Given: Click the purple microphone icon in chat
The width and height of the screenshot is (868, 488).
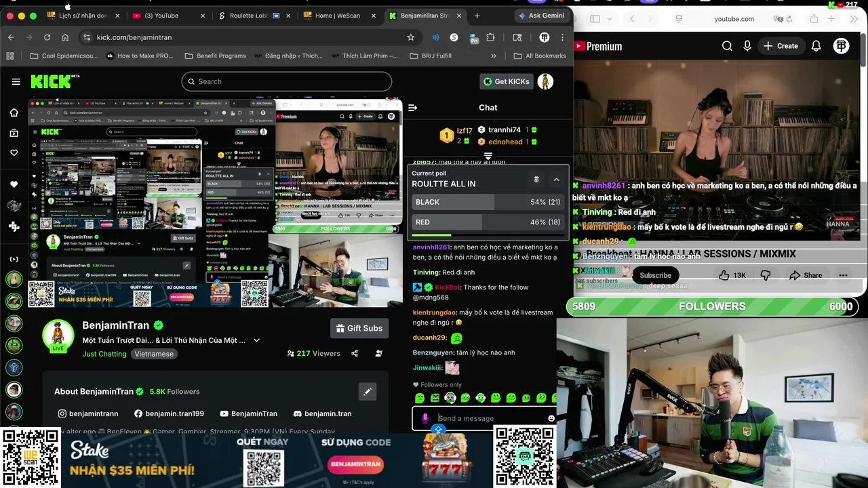Looking at the screenshot, I should pyautogui.click(x=425, y=418).
